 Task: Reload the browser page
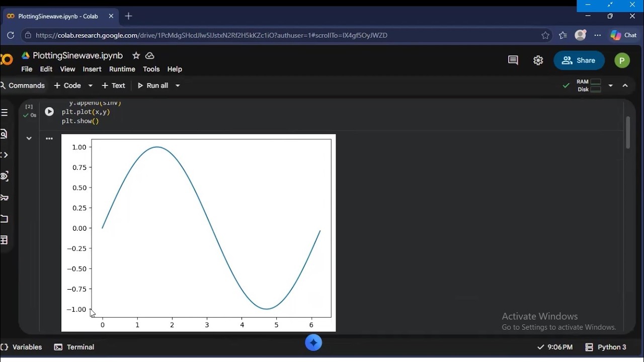tap(11, 35)
